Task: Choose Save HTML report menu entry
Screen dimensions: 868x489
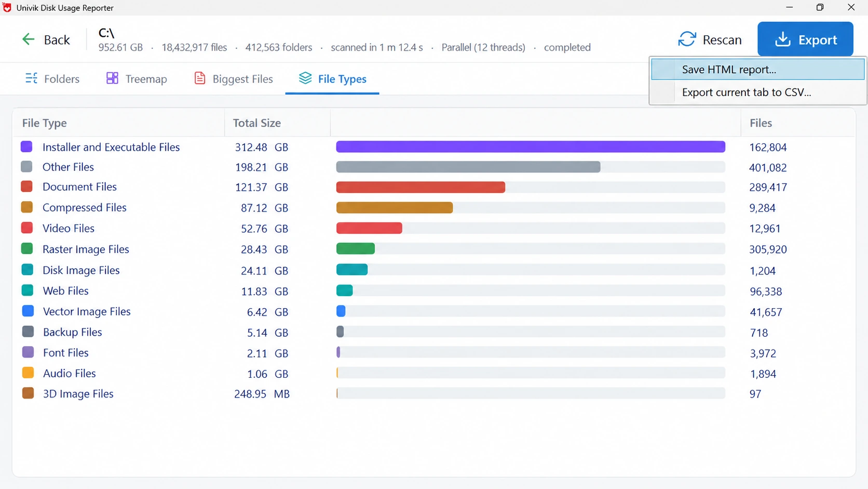Action: point(757,69)
